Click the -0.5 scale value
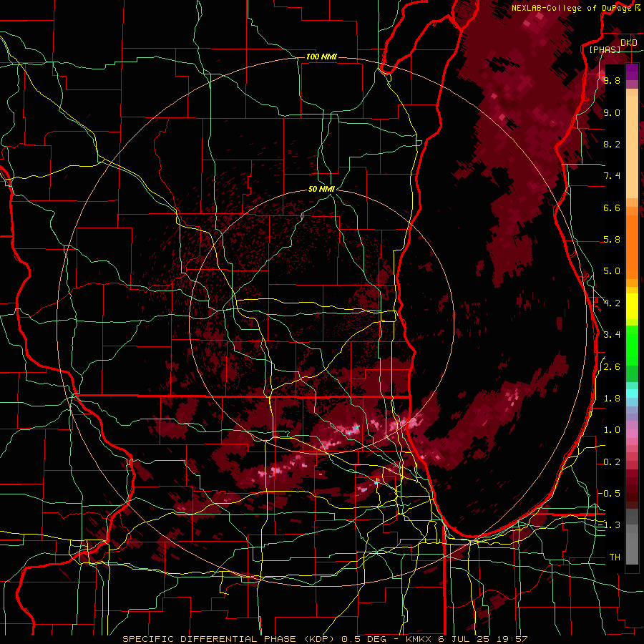The image size is (644, 644). click(x=609, y=494)
